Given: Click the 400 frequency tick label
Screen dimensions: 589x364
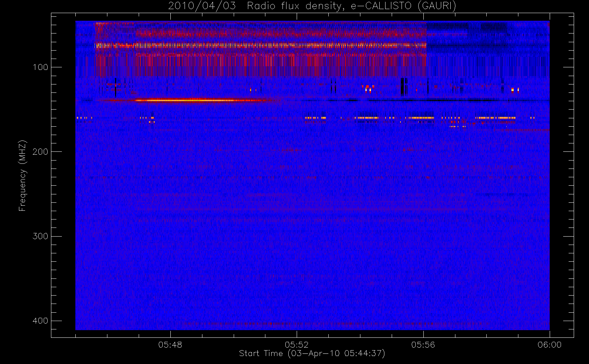Looking at the screenshot, I should tap(40, 321).
